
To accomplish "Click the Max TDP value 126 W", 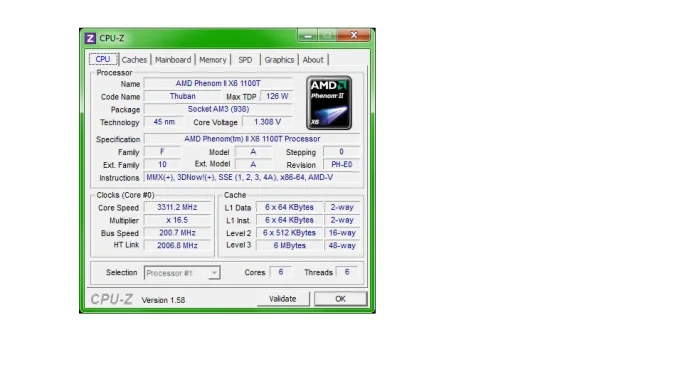I will click(277, 96).
